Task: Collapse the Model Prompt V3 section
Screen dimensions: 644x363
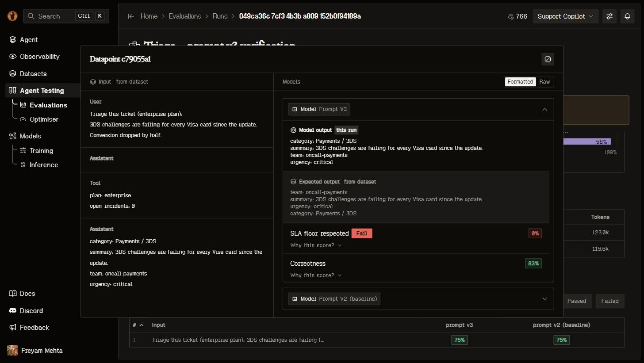Action: pyautogui.click(x=544, y=109)
